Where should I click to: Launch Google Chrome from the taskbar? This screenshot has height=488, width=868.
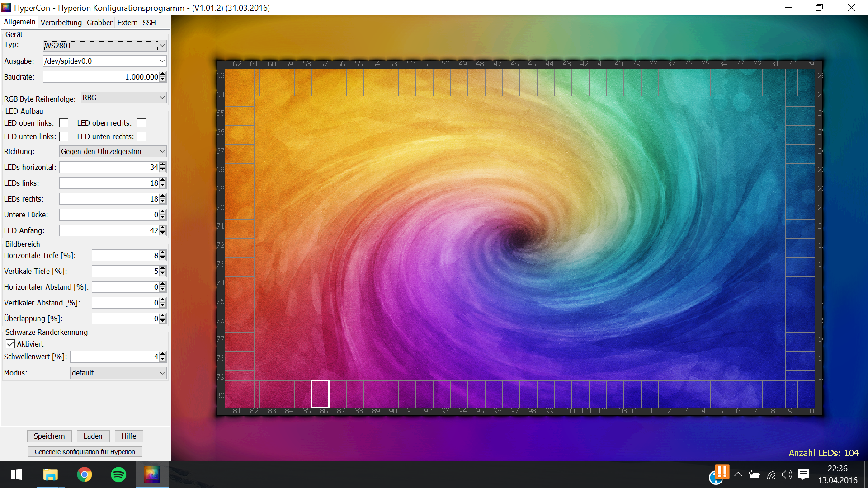(84, 474)
